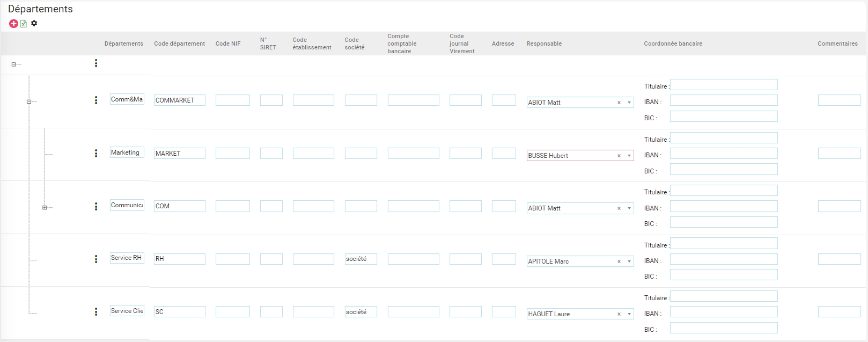This screenshot has height=342, width=868.
Task: Collapse the root tree node
Action: (13, 64)
